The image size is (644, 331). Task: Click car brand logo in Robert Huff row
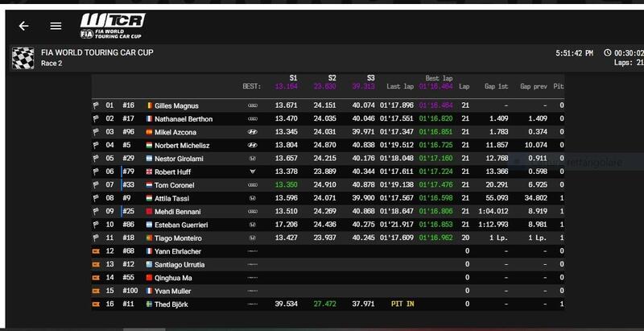tap(253, 172)
